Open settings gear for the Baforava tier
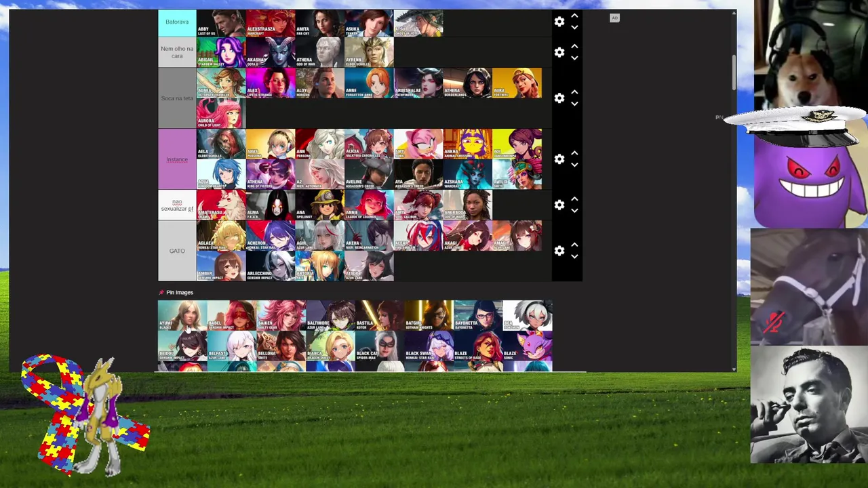The height and width of the screenshot is (488, 868). 559,22
